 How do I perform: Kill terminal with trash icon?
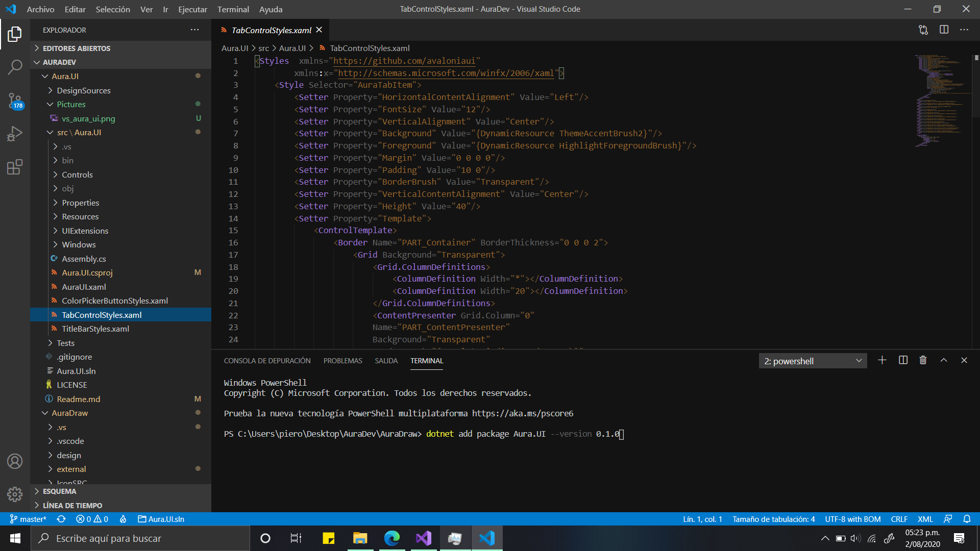pos(923,360)
